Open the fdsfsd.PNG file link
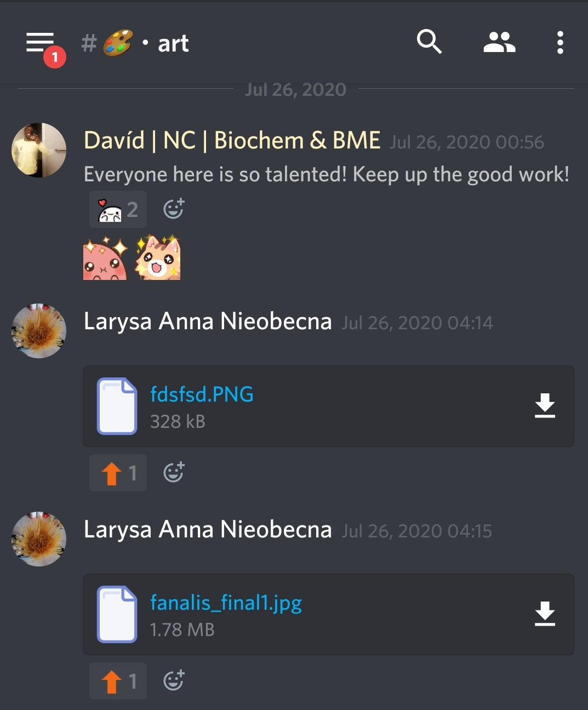Image resolution: width=588 pixels, height=710 pixels. pos(202,394)
